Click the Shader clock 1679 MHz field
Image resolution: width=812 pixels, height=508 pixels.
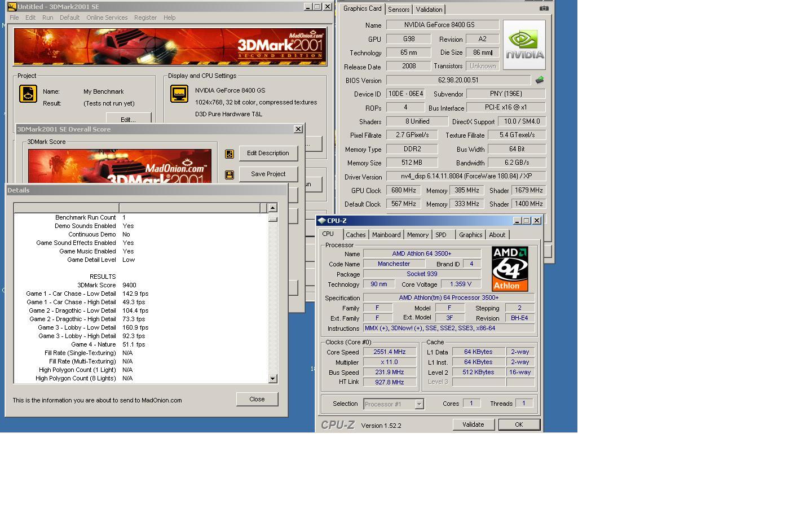point(528,190)
